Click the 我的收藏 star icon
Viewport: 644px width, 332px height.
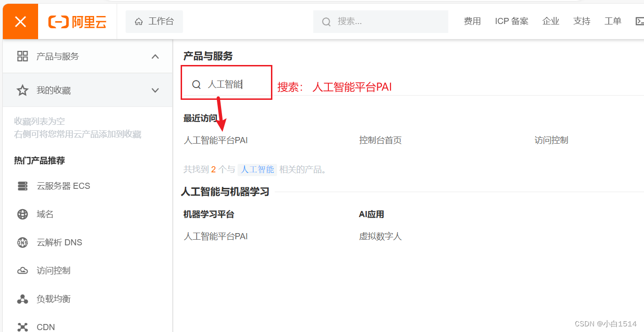pyautogui.click(x=22, y=90)
